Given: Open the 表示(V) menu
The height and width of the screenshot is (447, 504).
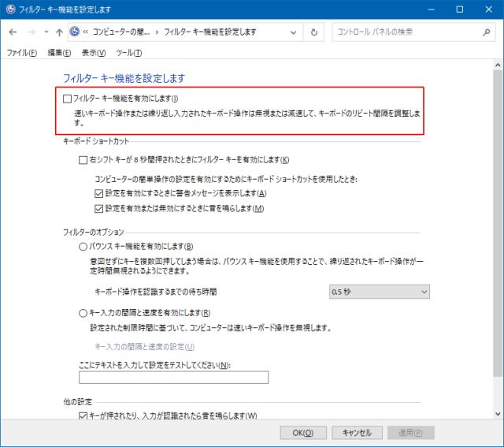Looking at the screenshot, I should 94,53.
